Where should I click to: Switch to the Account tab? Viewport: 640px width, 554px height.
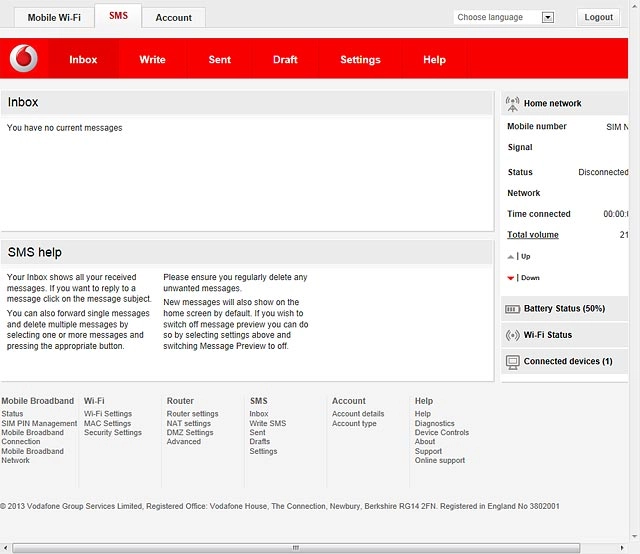(173, 18)
